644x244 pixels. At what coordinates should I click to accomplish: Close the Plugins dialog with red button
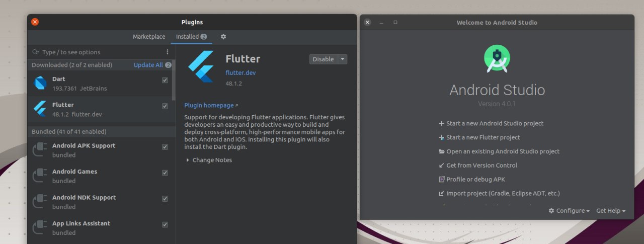coord(35,22)
